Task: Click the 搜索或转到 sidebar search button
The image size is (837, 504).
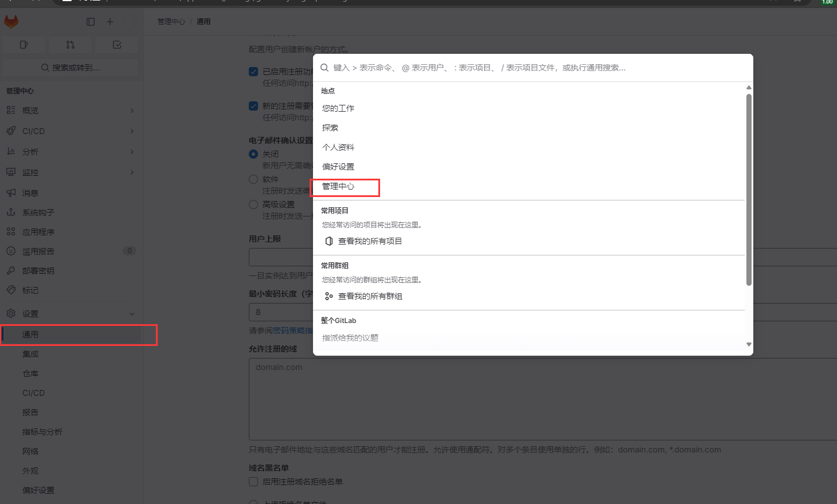Action: click(x=71, y=68)
